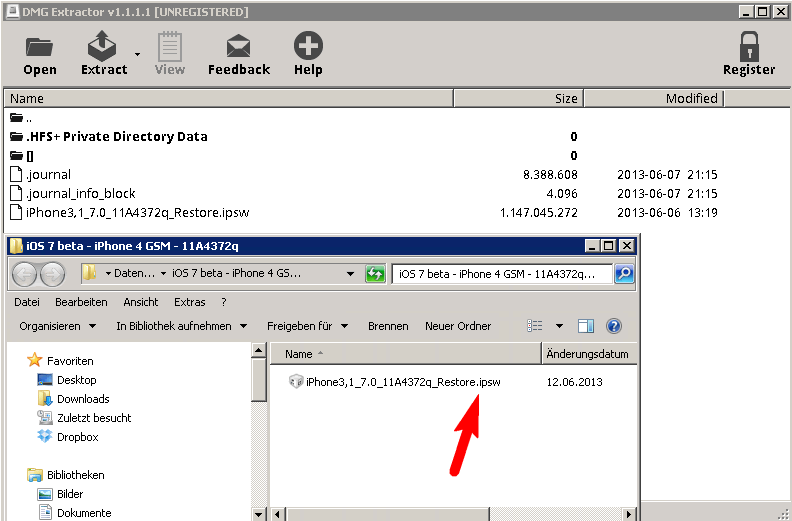Viewport: 792px width, 521px height.
Task: Select the '[]' folder entry
Action: [x=22, y=156]
